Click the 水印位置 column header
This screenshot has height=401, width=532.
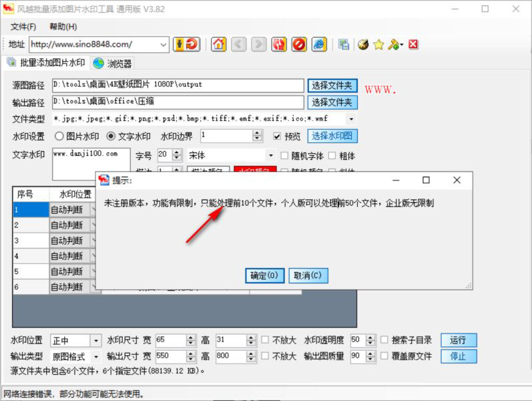(x=73, y=194)
